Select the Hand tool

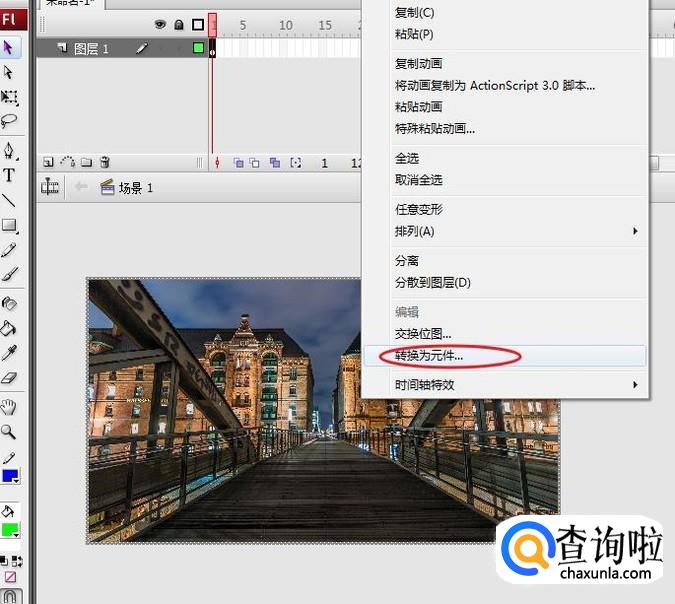8,407
